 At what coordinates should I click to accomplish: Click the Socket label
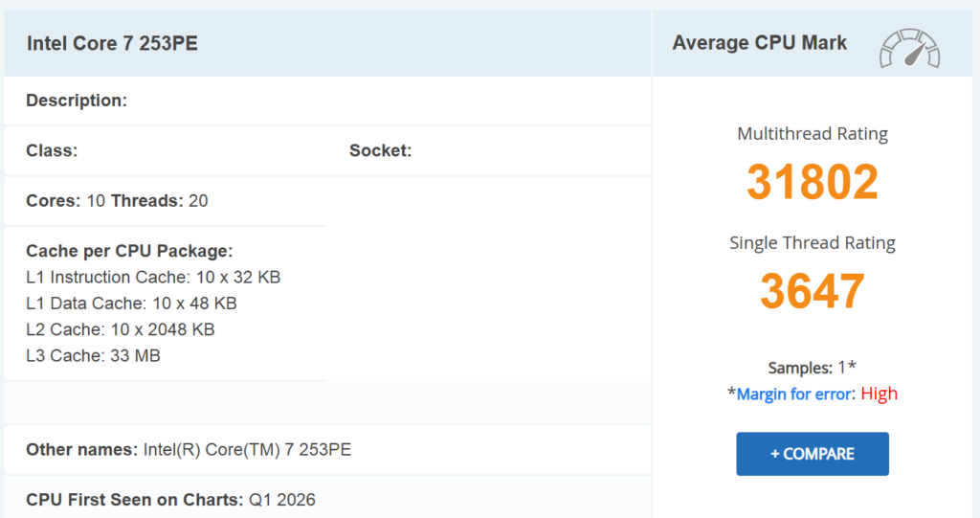pyautogui.click(x=380, y=150)
